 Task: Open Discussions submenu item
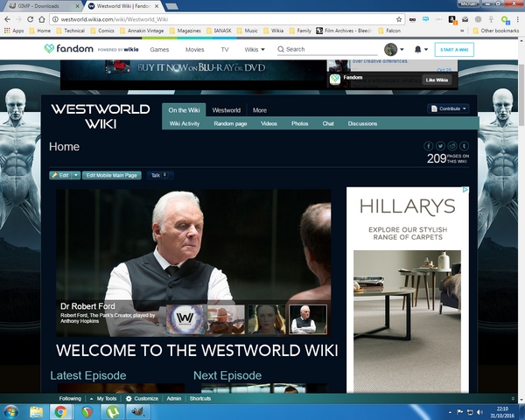pos(362,123)
